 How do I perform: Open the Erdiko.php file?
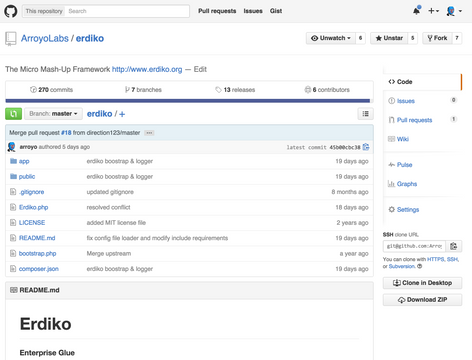pyautogui.click(x=34, y=207)
